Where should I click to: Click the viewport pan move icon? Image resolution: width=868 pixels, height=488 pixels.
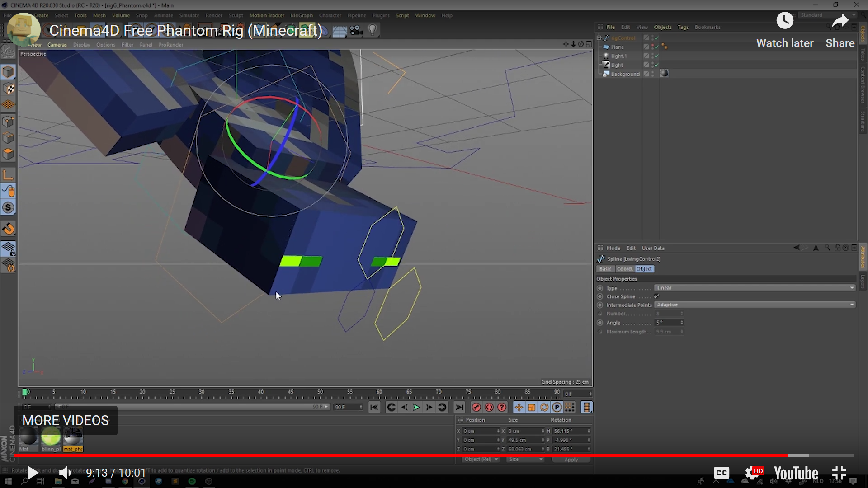566,44
